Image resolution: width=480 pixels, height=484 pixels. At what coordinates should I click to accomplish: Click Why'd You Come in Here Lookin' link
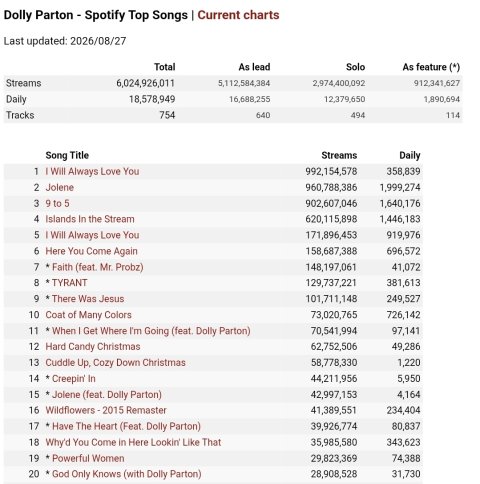tap(133, 442)
